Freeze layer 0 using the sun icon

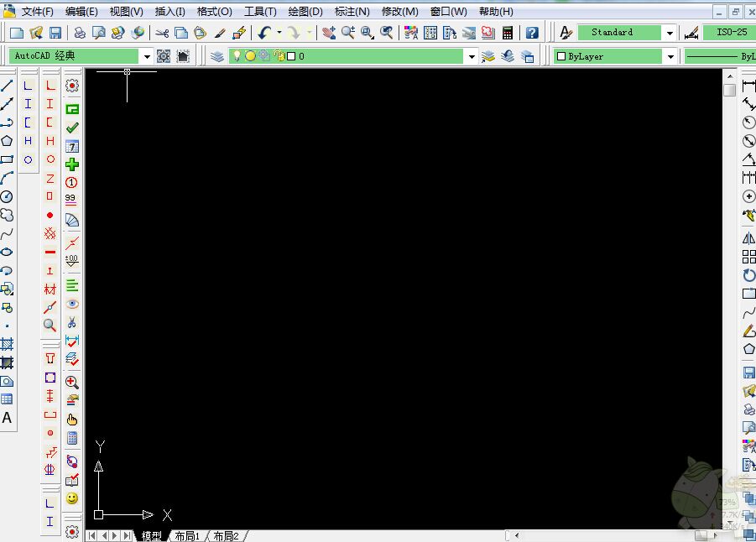click(x=250, y=55)
